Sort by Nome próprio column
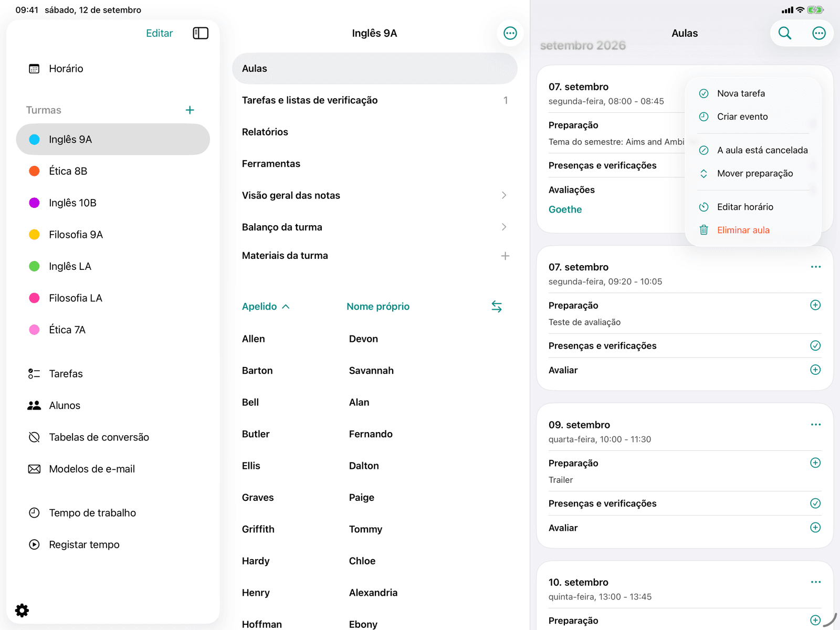 378,307
